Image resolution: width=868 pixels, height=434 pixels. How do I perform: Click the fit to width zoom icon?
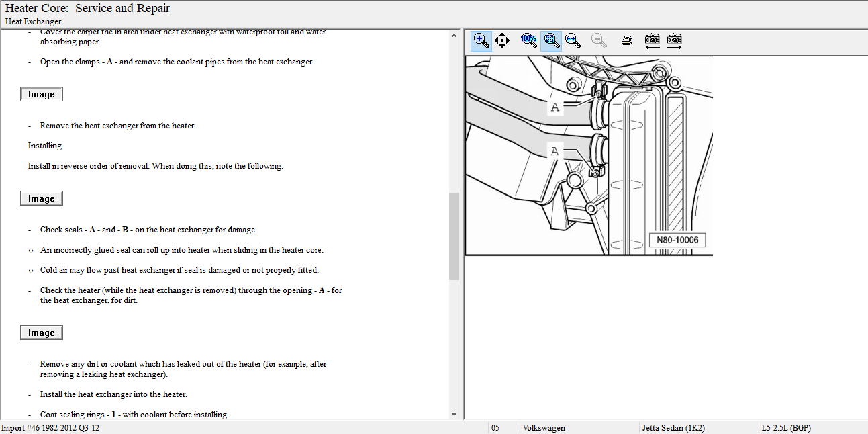tap(573, 40)
